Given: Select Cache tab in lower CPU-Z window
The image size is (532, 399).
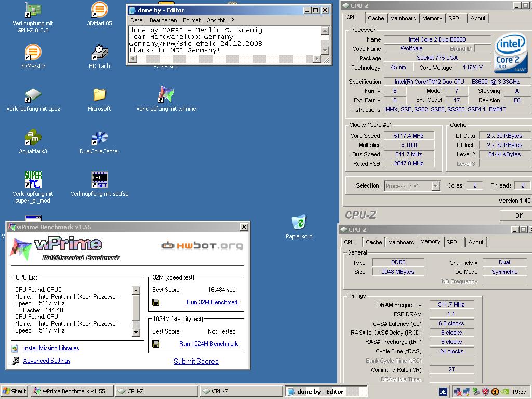Looking at the screenshot, I should pos(374,242).
